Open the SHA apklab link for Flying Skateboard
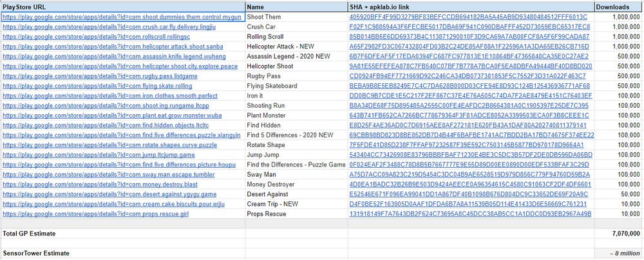This screenshot has height=260, width=644. click(469, 85)
